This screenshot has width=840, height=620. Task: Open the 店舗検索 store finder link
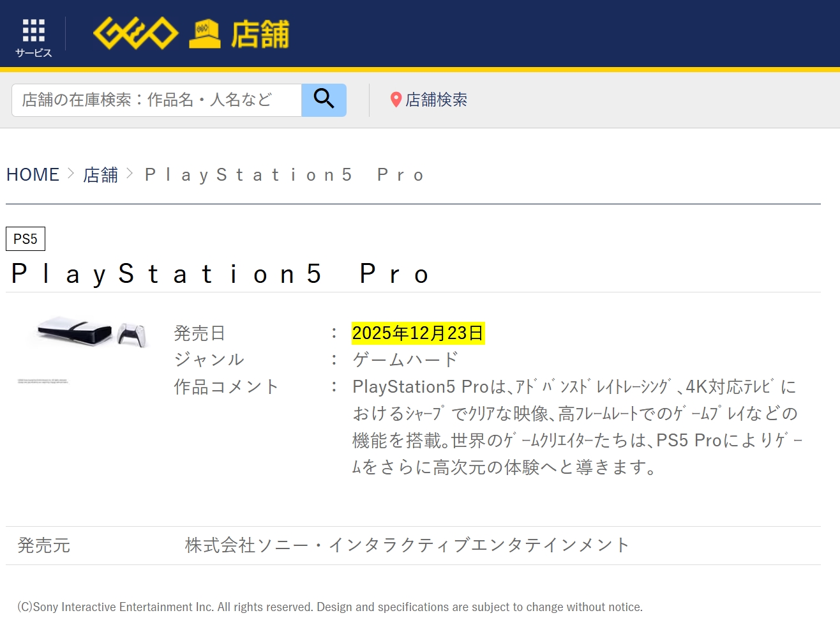point(436,100)
